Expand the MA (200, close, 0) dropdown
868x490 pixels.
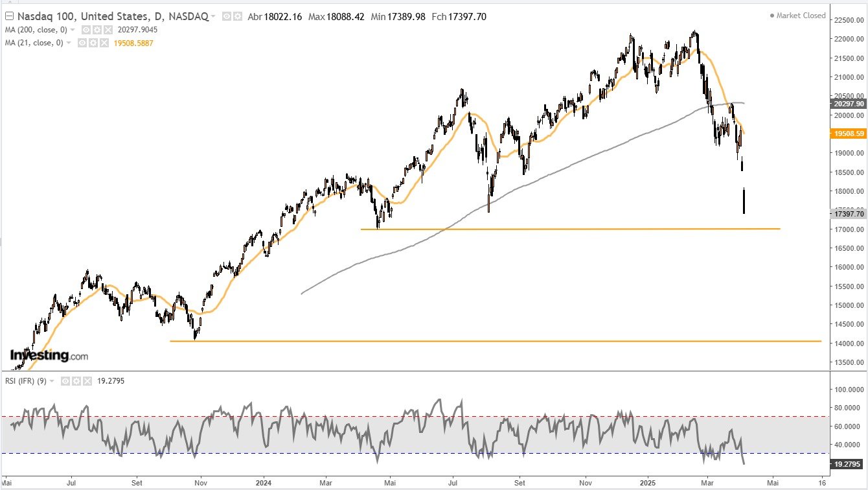(x=73, y=30)
